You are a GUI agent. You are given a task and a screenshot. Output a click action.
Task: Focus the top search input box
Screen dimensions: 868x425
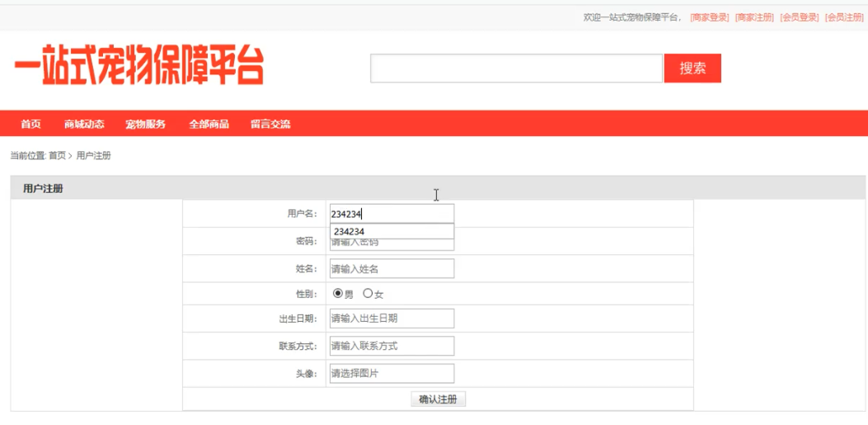[x=516, y=68]
